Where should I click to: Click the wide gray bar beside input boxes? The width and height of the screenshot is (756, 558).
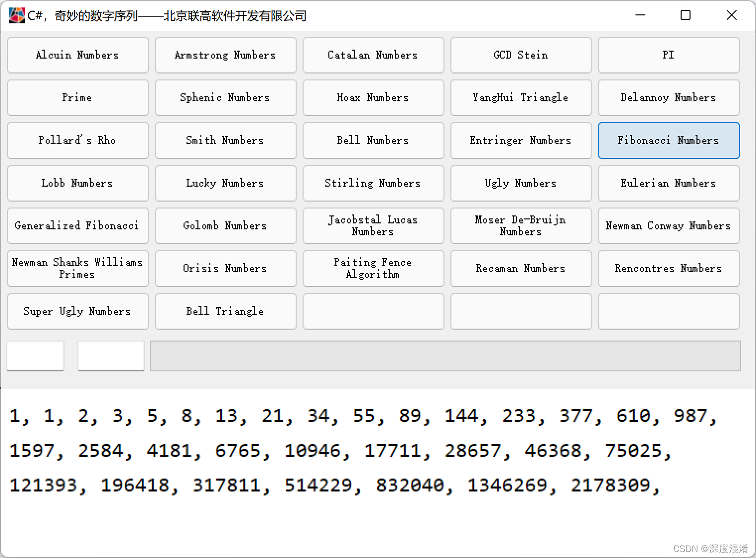pyautogui.click(x=445, y=355)
